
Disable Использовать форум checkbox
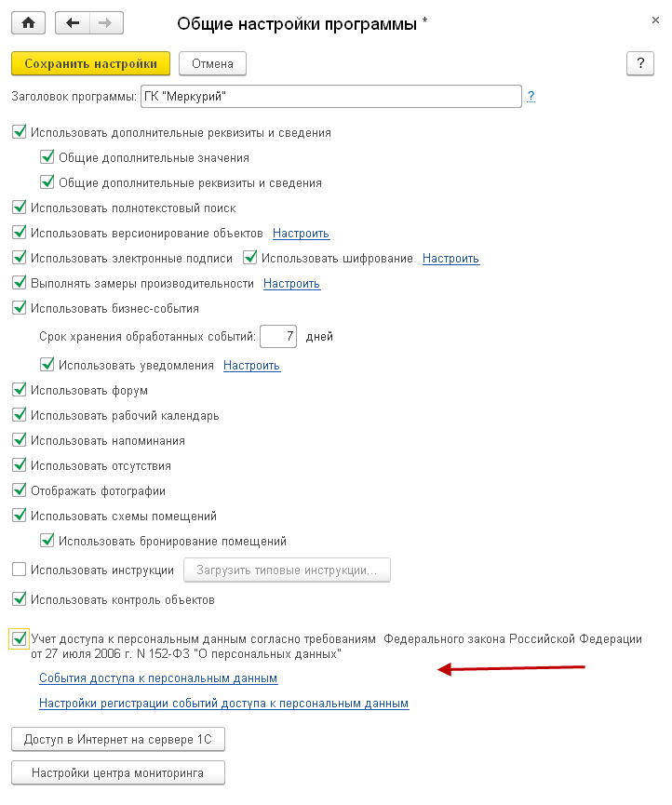(x=20, y=391)
